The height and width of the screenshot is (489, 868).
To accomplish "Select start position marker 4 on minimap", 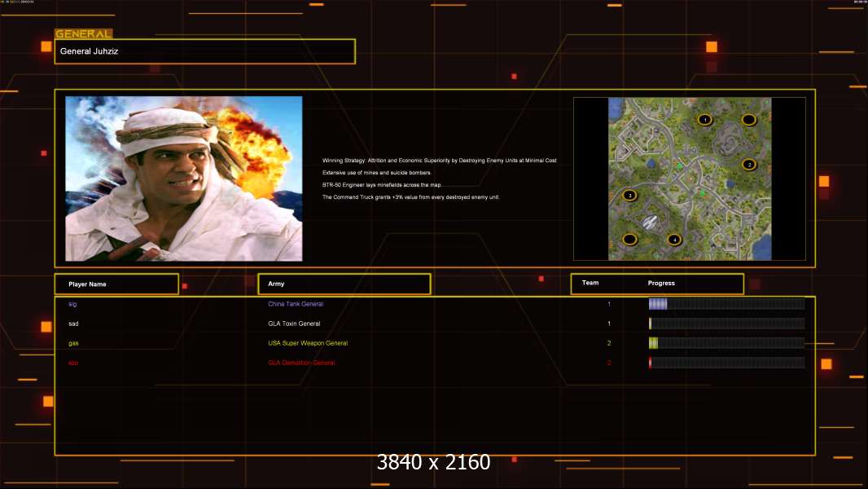I will click(x=673, y=240).
